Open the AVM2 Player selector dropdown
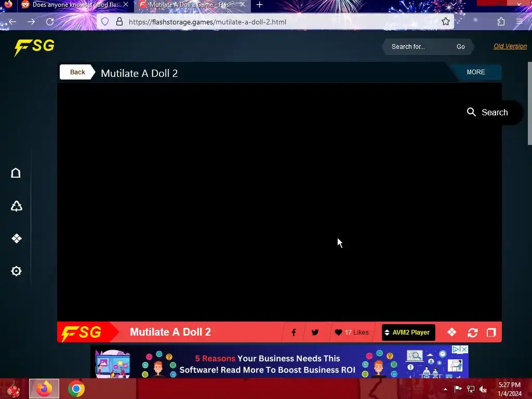The width and height of the screenshot is (532, 399). click(408, 332)
